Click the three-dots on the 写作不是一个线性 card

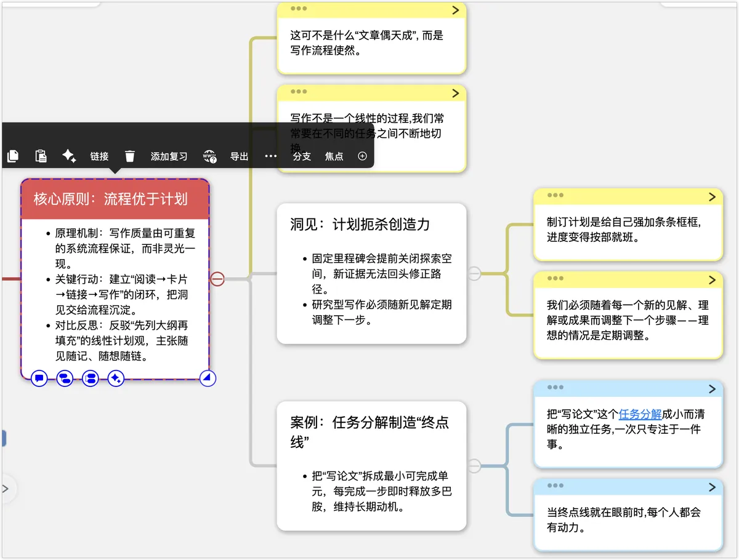(299, 92)
